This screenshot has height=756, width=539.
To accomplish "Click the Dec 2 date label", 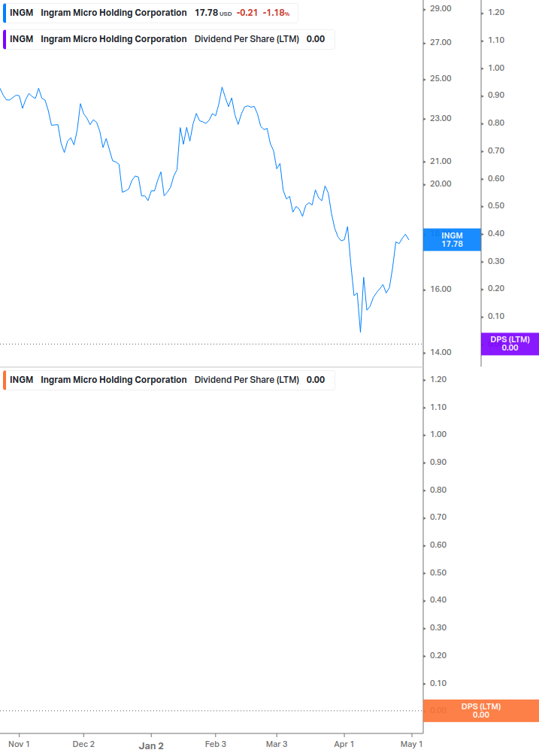I will [83, 745].
